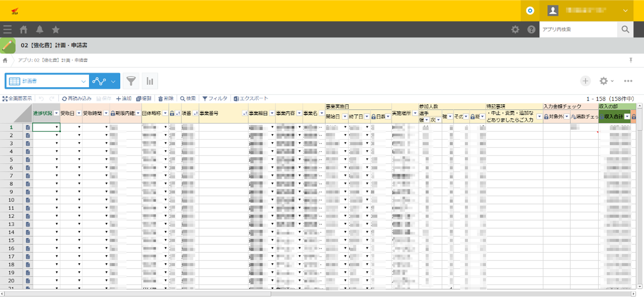Click エクスポート in grid toolbar
Viewport: 644px width, 297px height.
tap(251, 98)
